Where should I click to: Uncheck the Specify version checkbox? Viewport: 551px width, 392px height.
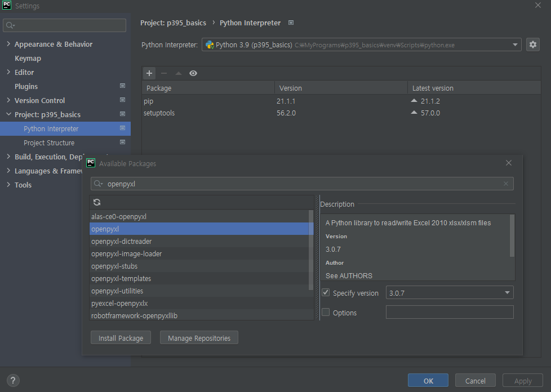coord(326,292)
